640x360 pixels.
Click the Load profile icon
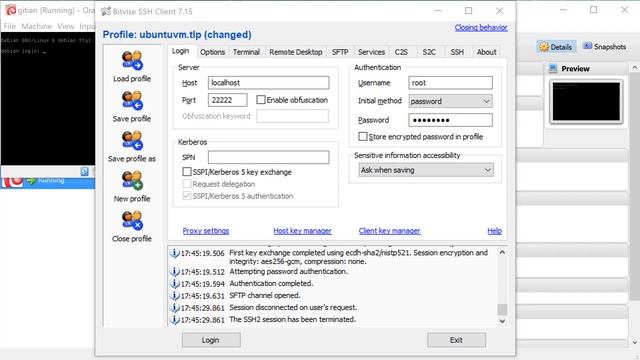(132, 60)
